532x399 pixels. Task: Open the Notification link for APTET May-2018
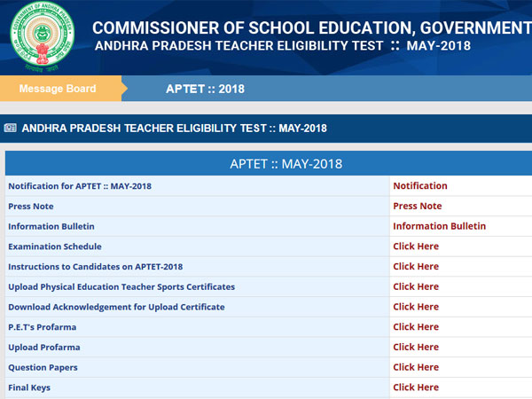[419, 186]
